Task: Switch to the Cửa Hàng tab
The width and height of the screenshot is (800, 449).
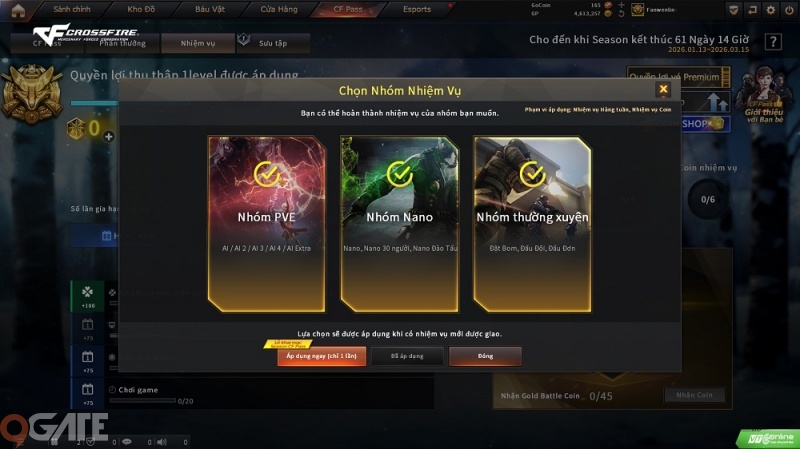Action: coord(279,9)
